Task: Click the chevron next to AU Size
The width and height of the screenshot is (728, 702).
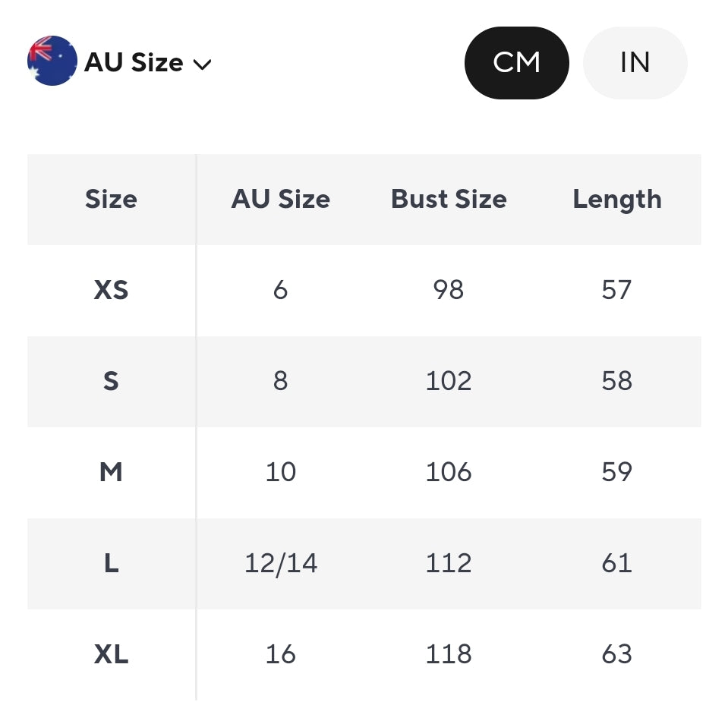Action: [x=202, y=65]
